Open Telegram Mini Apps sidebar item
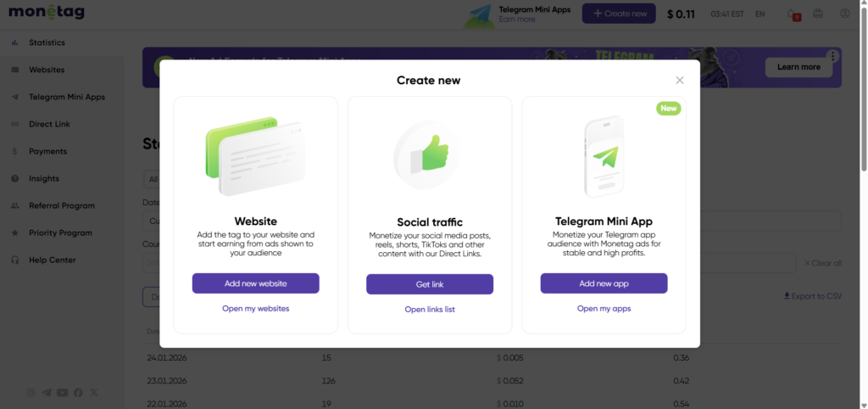The height and width of the screenshot is (409, 868). pos(67,97)
